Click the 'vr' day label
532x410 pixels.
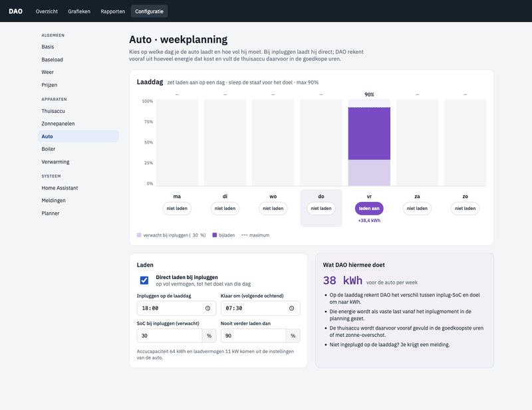tap(369, 196)
